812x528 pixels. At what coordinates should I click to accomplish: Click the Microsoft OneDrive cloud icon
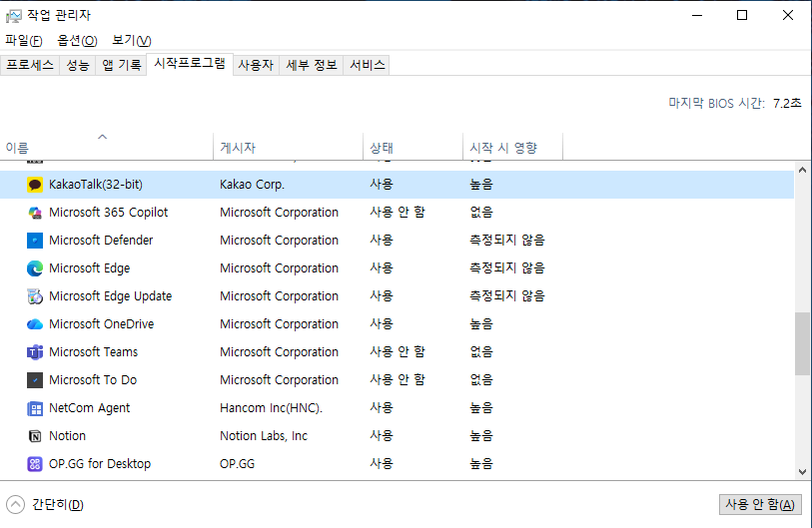[35, 324]
